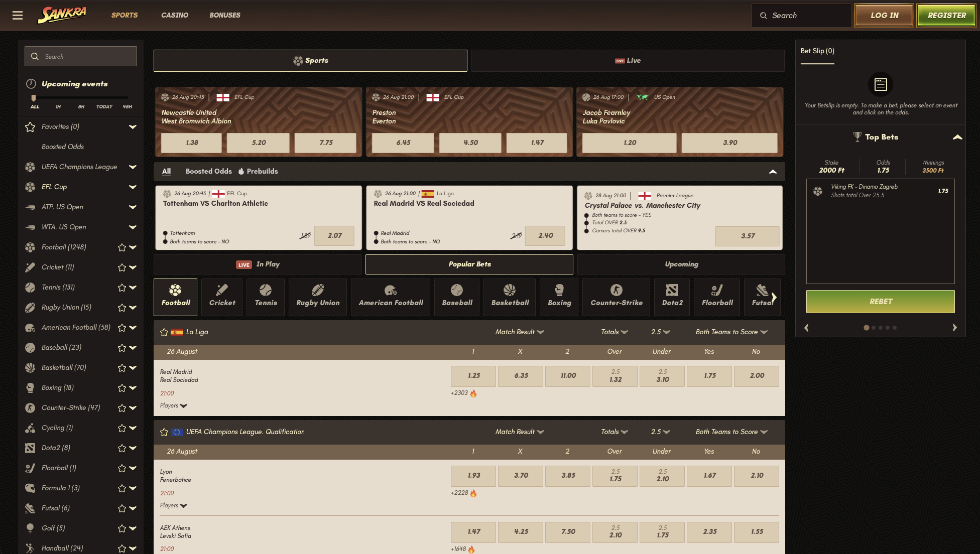Click the Sankra logo
Screen dimensions: 980x554
click(62, 15)
